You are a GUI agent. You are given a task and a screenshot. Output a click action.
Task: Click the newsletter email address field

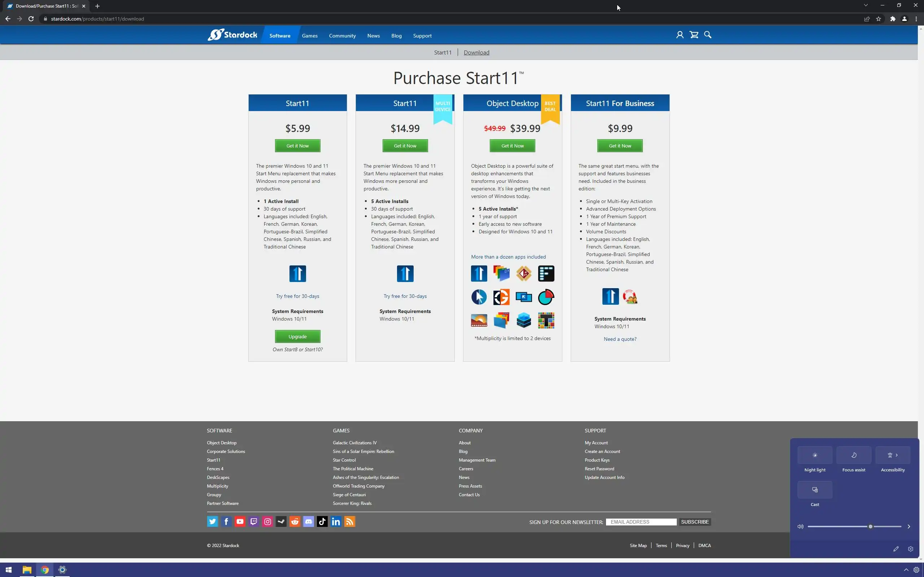point(641,522)
